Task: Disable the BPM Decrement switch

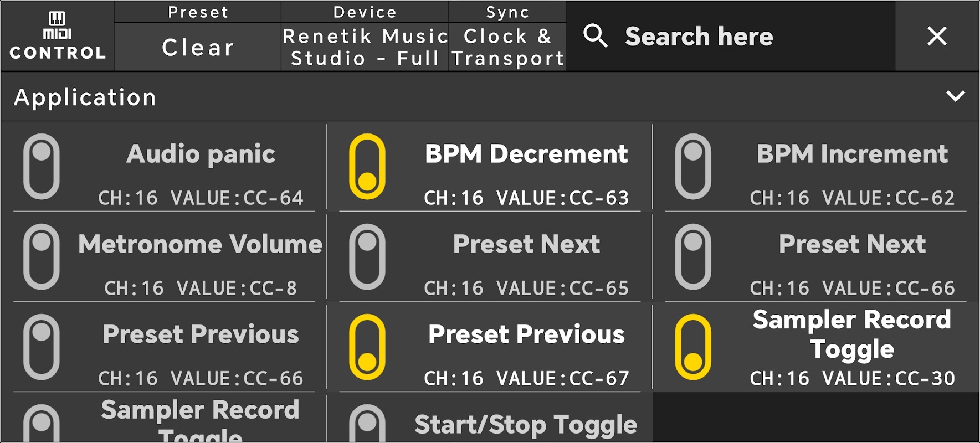Action: tap(367, 166)
